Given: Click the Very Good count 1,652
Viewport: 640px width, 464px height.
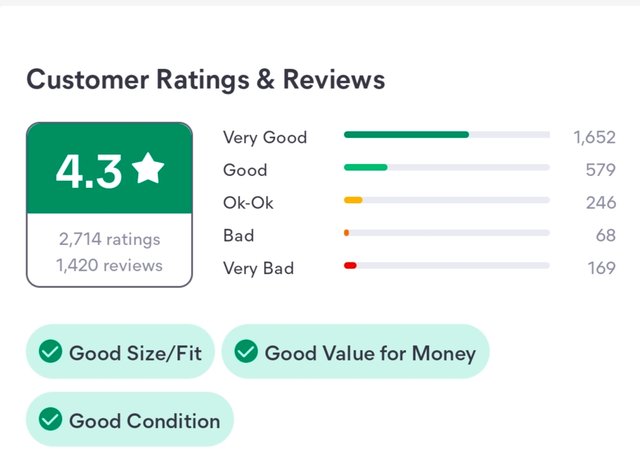Looking at the screenshot, I should click(x=594, y=138).
